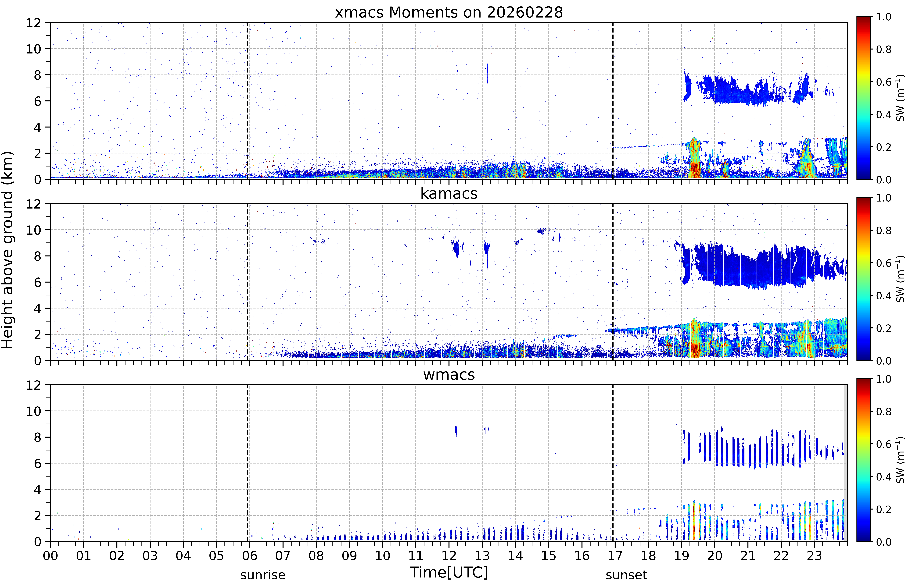
Task: Click the 'Height above ground (km)' axis label
Action: [x=7, y=250]
